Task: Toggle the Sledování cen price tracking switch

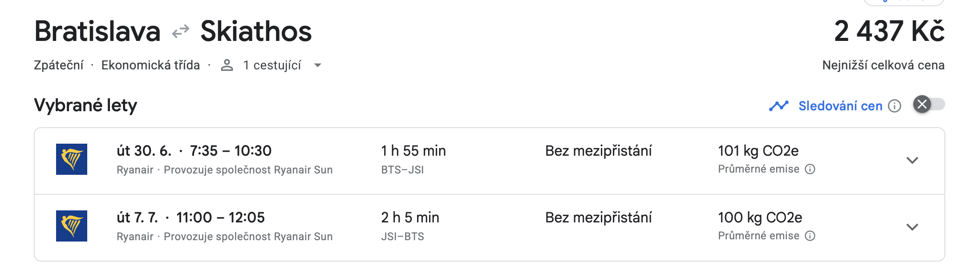Action: click(x=929, y=105)
